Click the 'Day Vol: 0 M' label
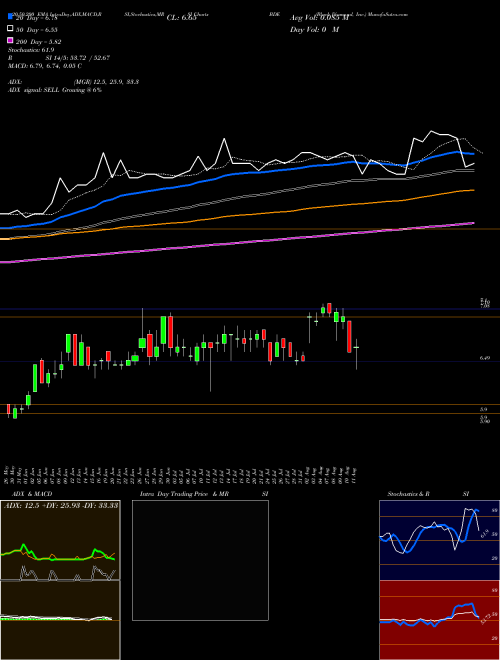 [x=314, y=29]
